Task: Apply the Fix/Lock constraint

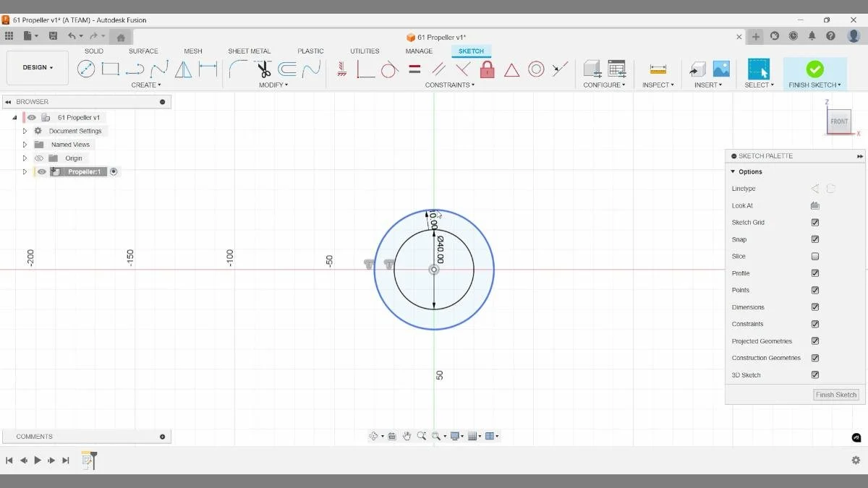Action: pyautogui.click(x=487, y=69)
